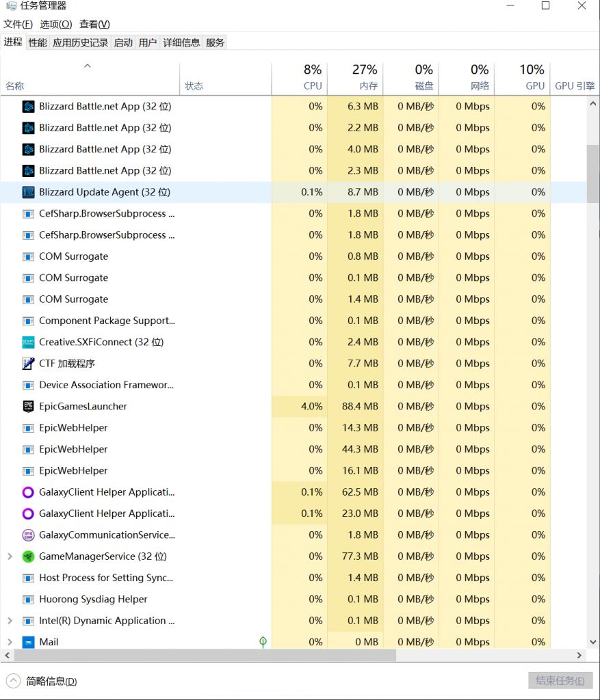Click the 44.3 MB memory value
This screenshot has width=600, height=700.
coord(360,450)
